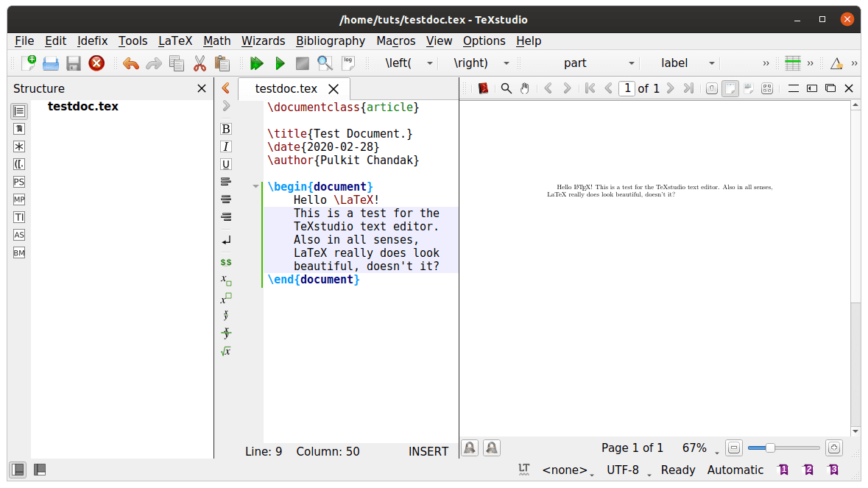Click the page number field in PDF viewer
Screen dimensions: 868x488
627,88
